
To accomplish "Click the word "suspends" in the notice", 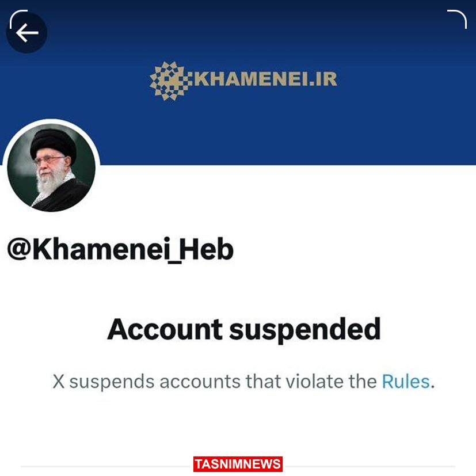I will coord(112,383).
